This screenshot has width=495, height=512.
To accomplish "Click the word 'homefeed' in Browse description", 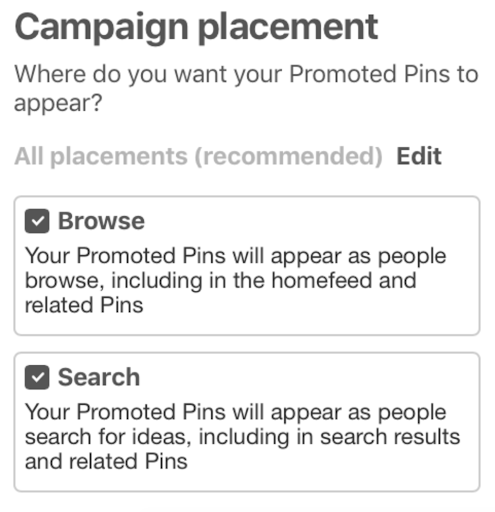I will [322, 280].
